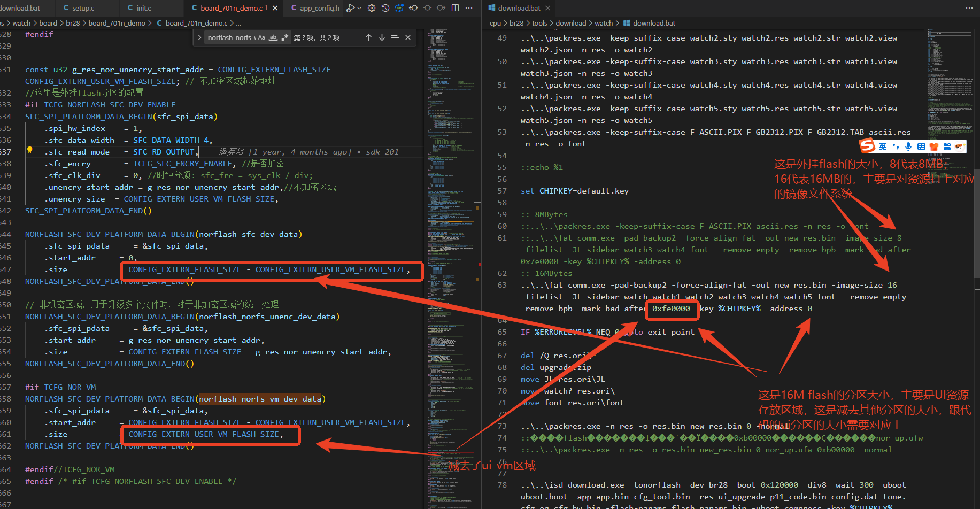Toggle Chinese/English mode on Sogou bar

tap(882, 146)
